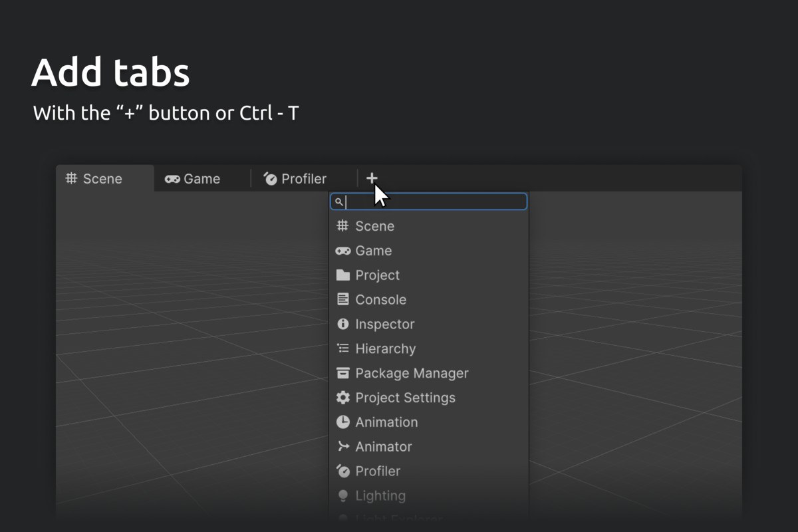The image size is (798, 532).
Task: Click the Animation clock icon
Action: pyautogui.click(x=343, y=422)
